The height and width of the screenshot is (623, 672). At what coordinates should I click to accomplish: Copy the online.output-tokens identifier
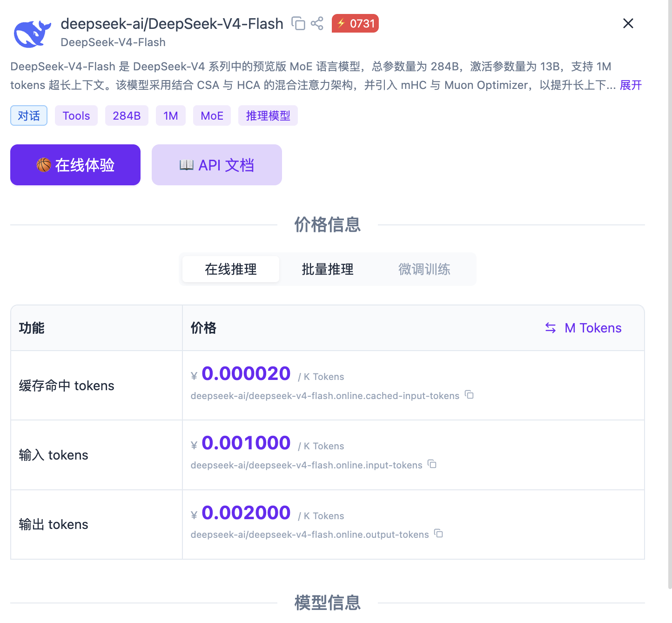[x=439, y=534]
